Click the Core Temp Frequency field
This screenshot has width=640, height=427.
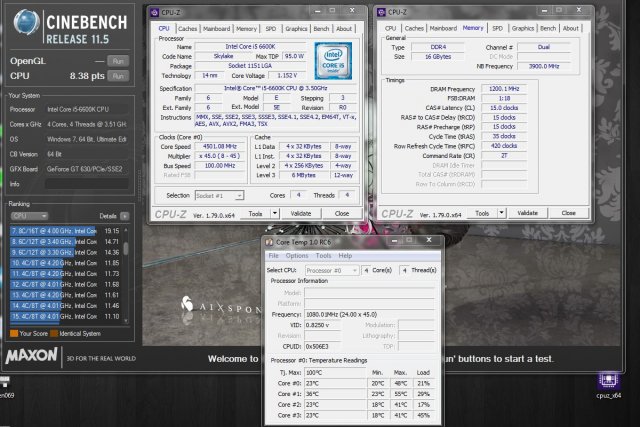coord(369,314)
